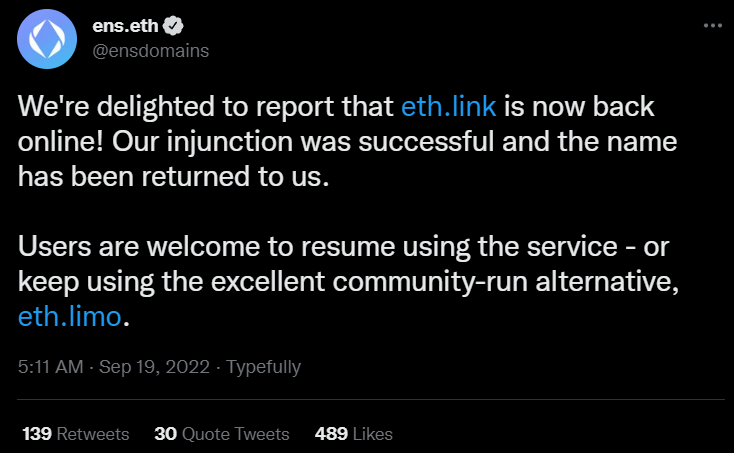Open the Typefully source label
This screenshot has width=734, height=453.
[264, 367]
